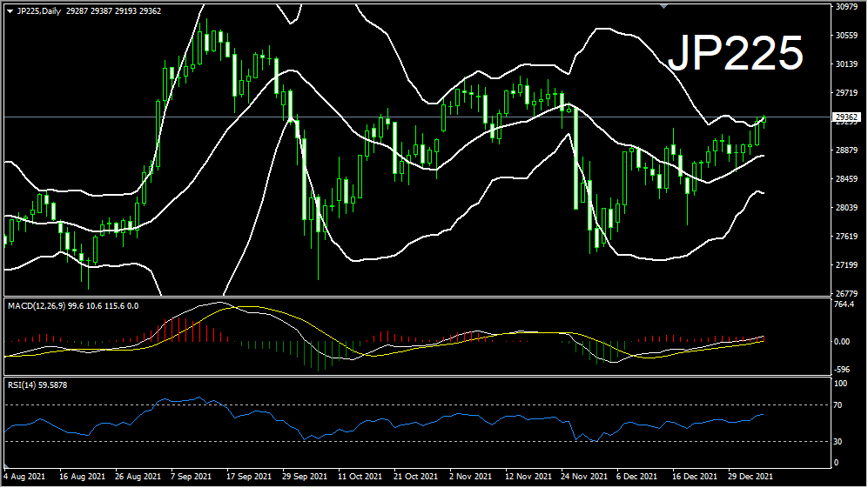Click the RSI(14) indicator label

[x=22, y=384]
